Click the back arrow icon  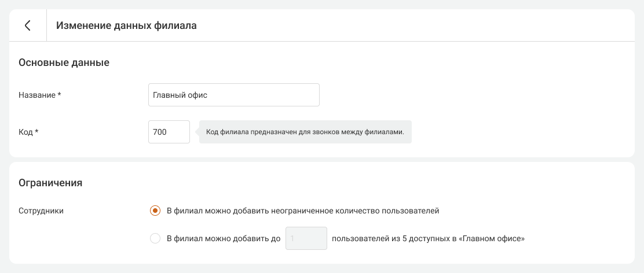point(28,25)
